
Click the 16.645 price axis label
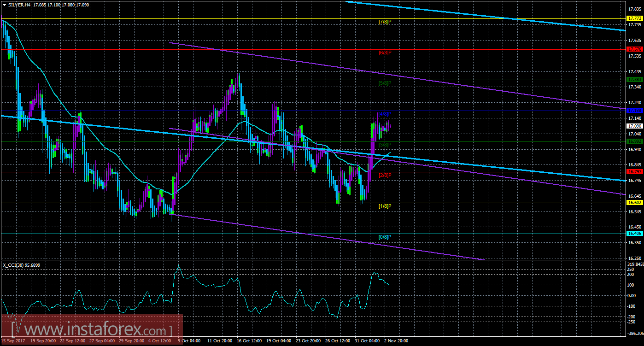pos(634,196)
